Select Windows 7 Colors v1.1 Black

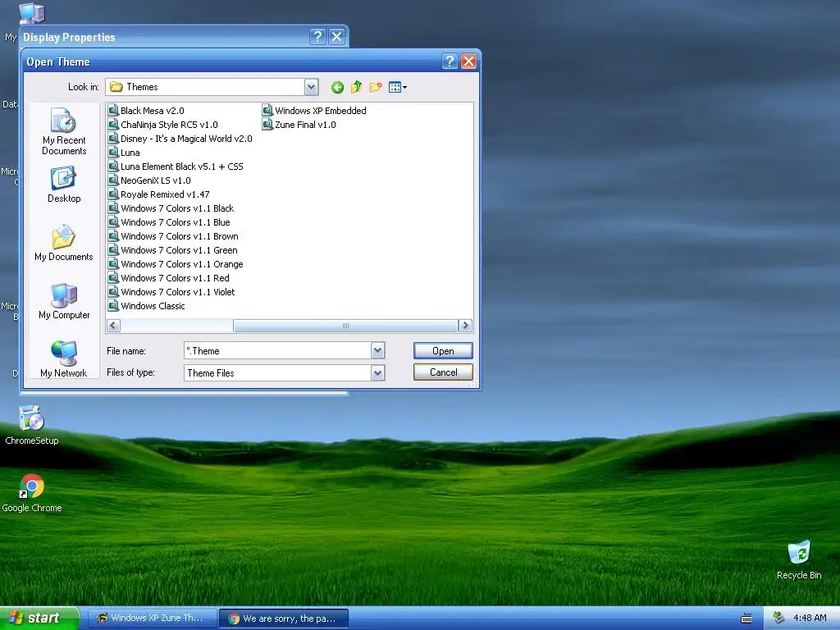pos(171,208)
